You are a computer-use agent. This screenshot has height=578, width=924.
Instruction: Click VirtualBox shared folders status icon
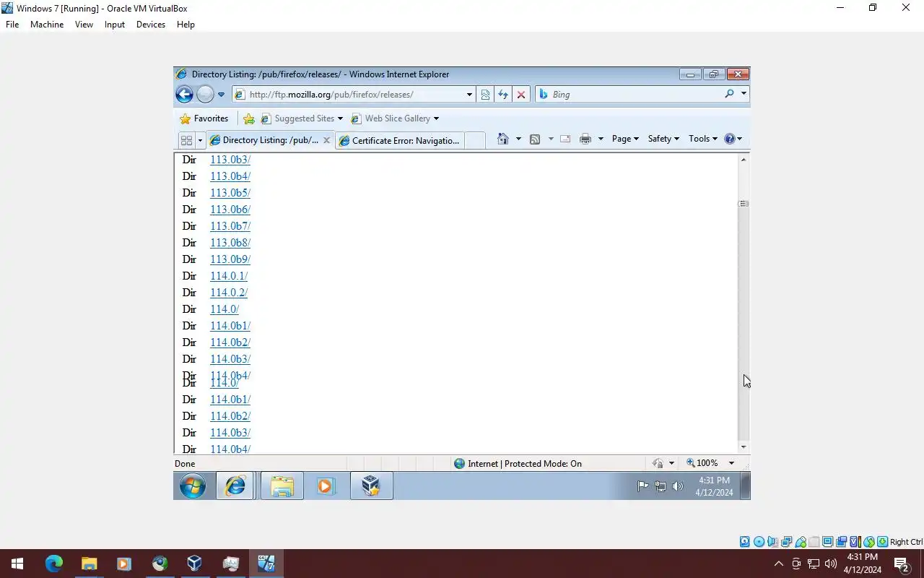(814, 542)
